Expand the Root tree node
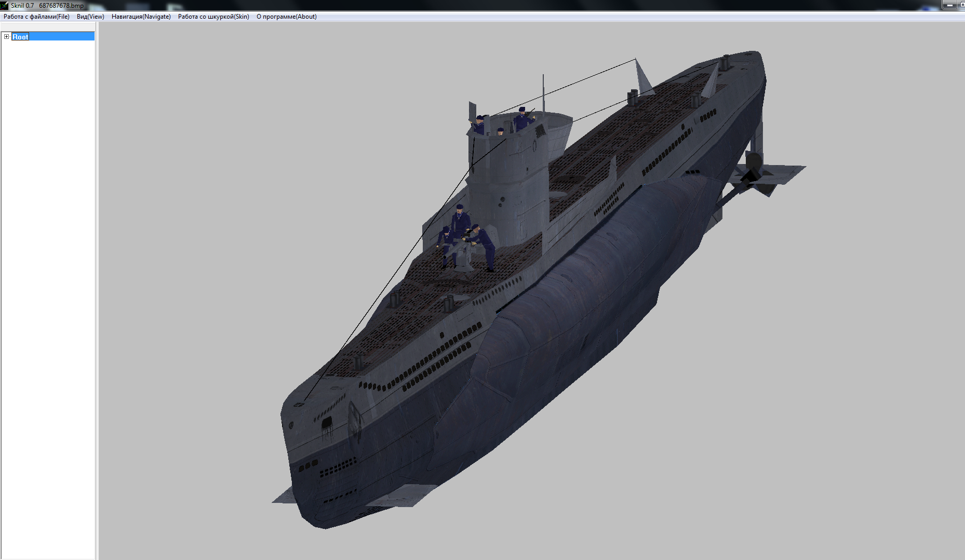The height and width of the screenshot is (560, 965). (x=6, y=36)
